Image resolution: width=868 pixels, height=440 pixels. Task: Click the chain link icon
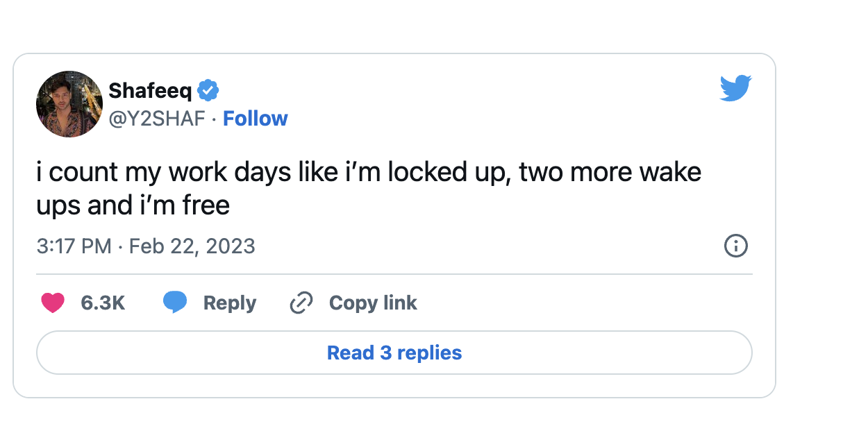[301, 303]
